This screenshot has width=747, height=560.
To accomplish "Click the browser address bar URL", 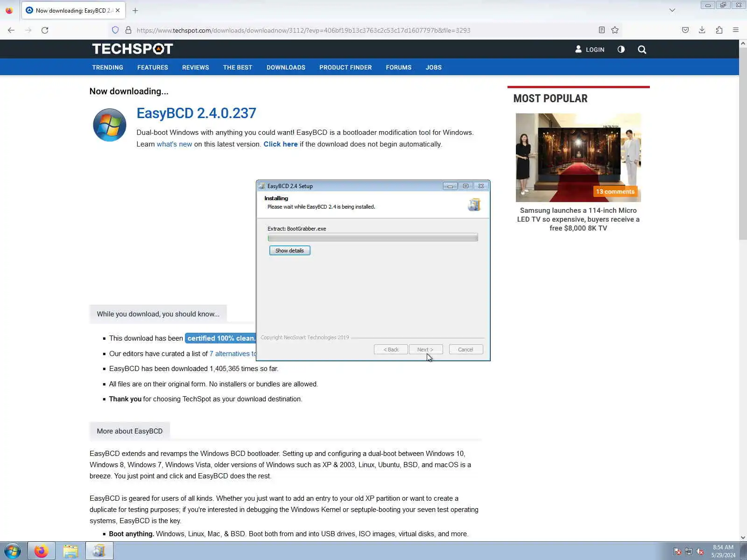I will tap(303, 30).
